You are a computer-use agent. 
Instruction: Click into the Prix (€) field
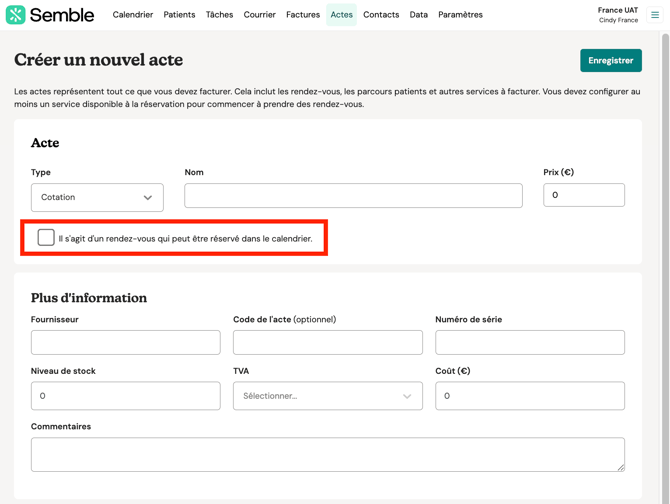(583, 195)
